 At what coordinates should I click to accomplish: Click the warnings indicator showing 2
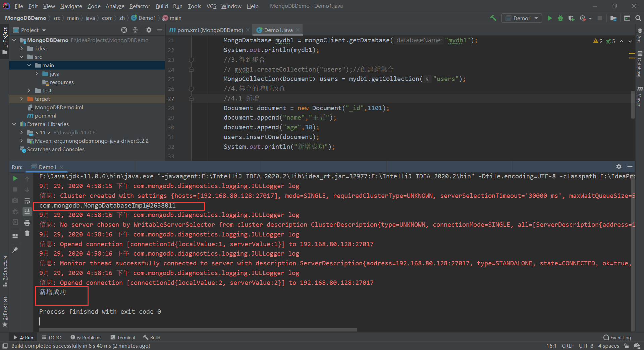(x=598, y=41)
